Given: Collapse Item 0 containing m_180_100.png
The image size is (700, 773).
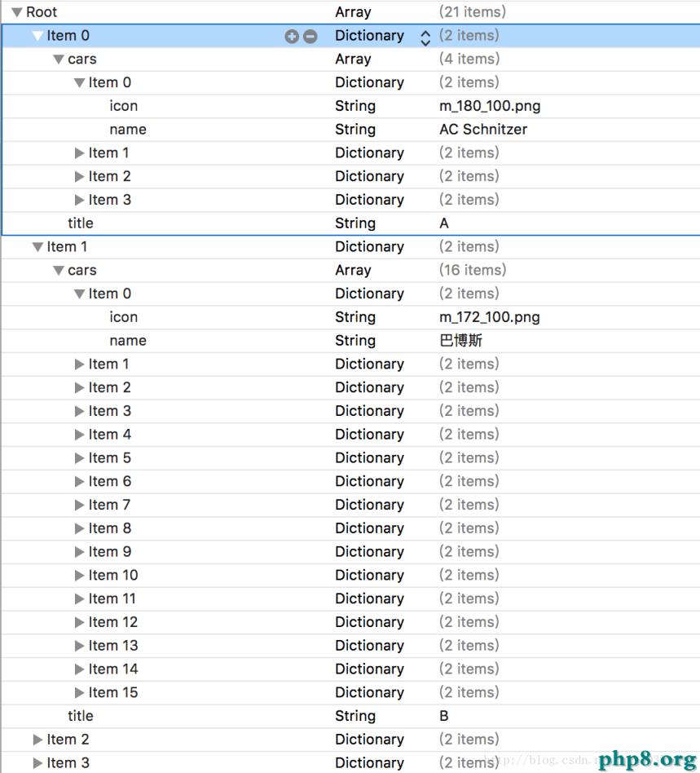Looking at the screenshot, I should [79, 83].
